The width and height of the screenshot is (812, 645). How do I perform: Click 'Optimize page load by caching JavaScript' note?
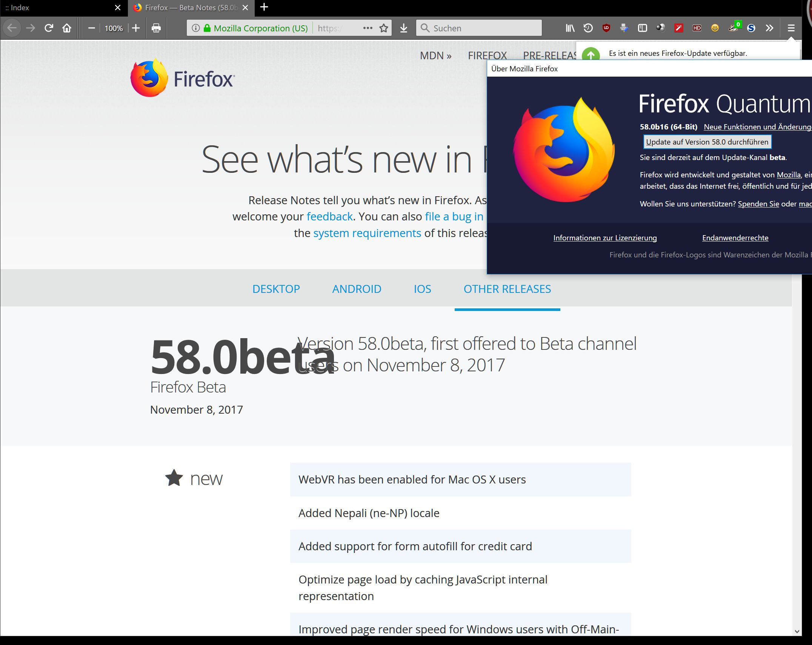pos(423,588)
